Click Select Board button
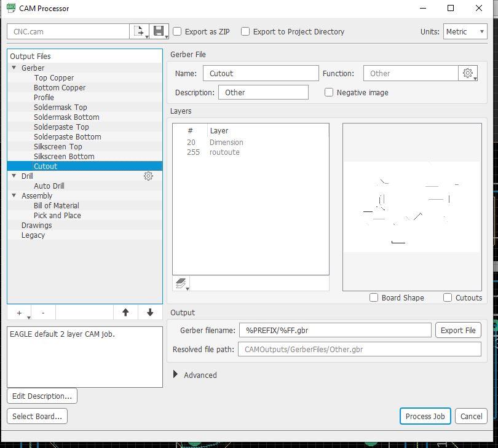Image resolution: width=498 pixels, height=448 pixels. (x=37, y=416)
